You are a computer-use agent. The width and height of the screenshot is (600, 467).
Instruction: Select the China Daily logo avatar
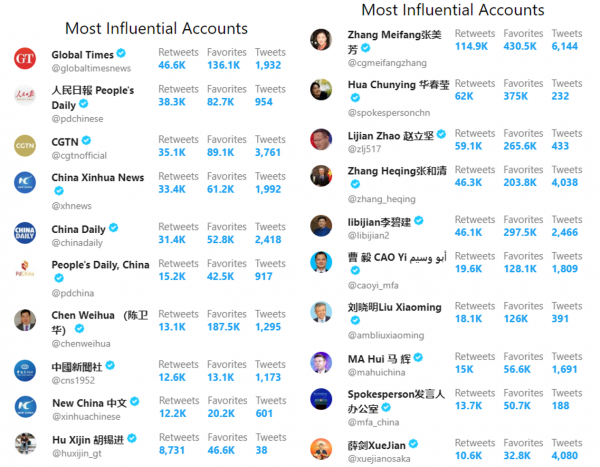[x=25, y=233]
